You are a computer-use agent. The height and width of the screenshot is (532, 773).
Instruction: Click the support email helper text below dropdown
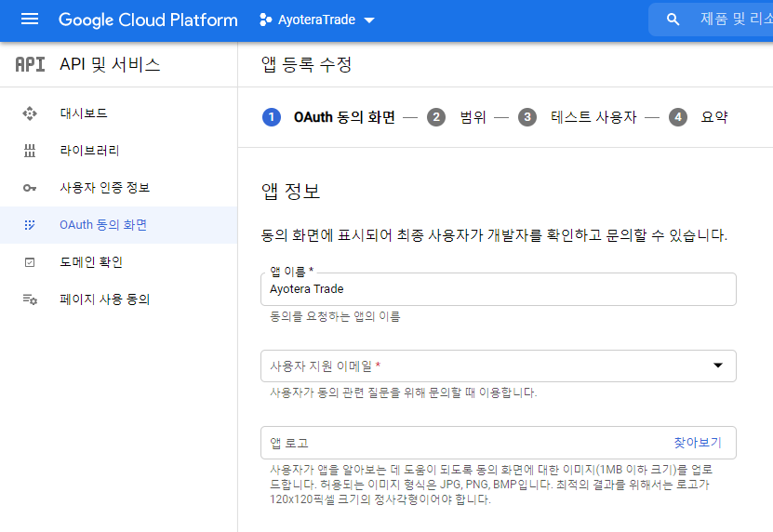click(404, 393)
